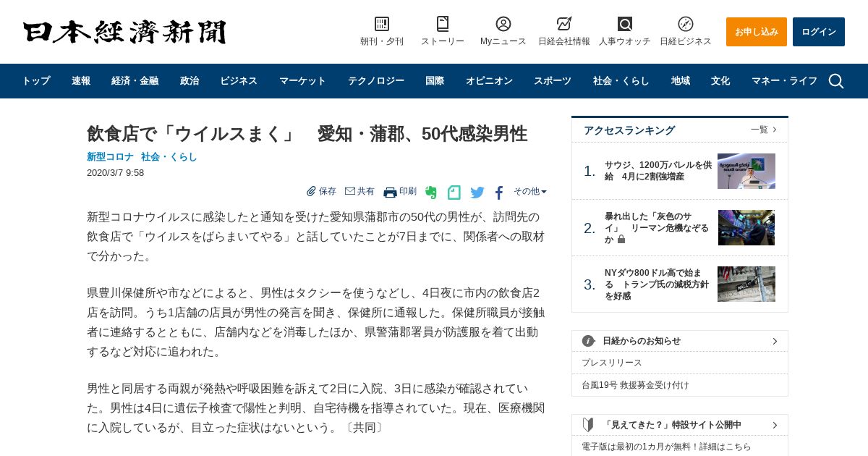Click the ログイン button
Screen dimensions: 868x456
pyautogui.click(x=819, y=32)
